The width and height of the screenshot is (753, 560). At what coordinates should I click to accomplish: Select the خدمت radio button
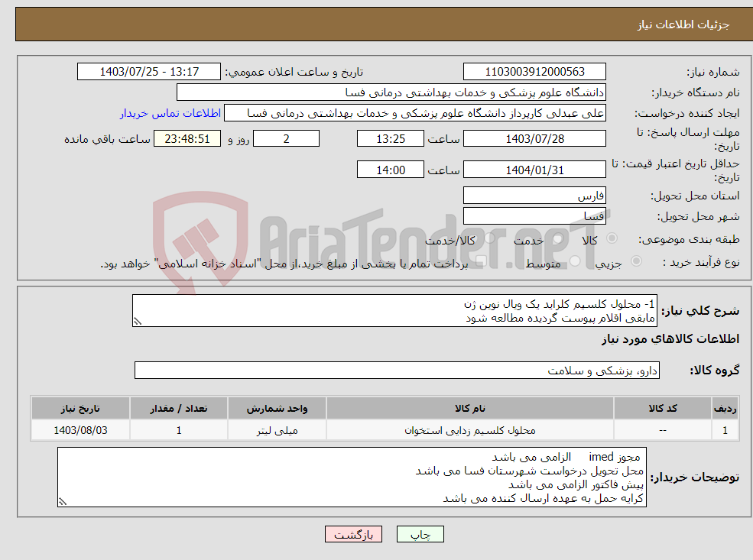coord(558,238)
